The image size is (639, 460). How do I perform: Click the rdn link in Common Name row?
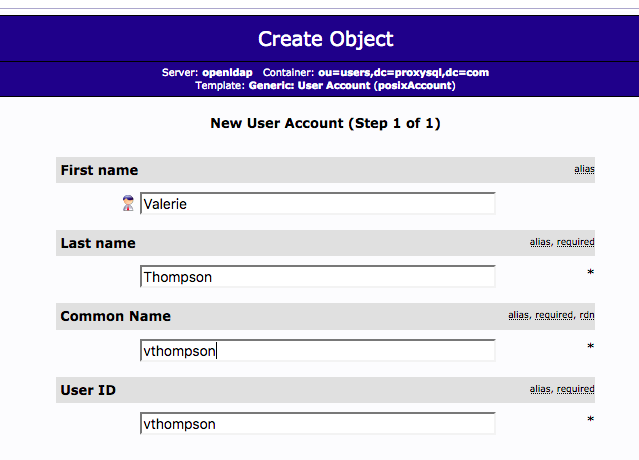(x=587, y=315)
